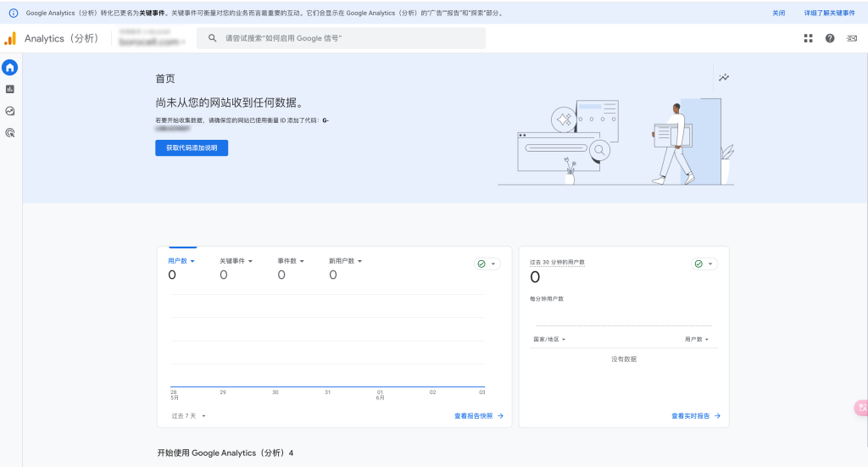Image resolution: width=868 pixels, height=467 pixels.
Task: Click 每分钟用户数 label
Action: (547, 299)
